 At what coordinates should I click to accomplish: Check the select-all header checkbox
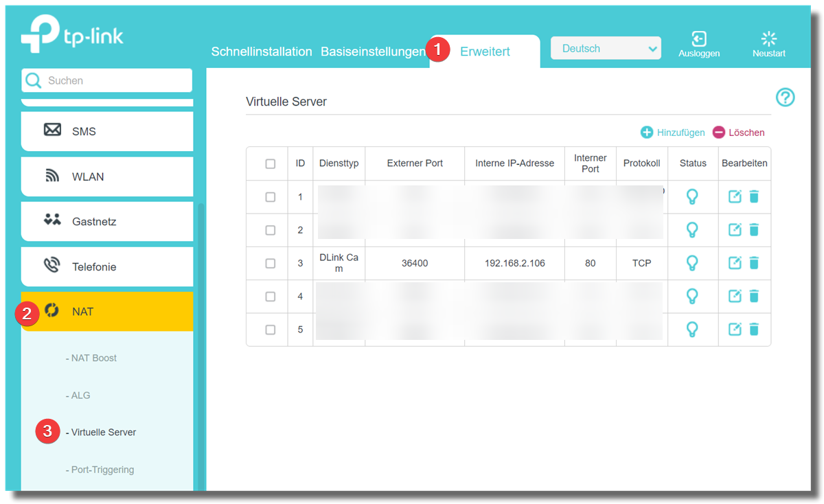pyautogui.click(x=270, y=163)
